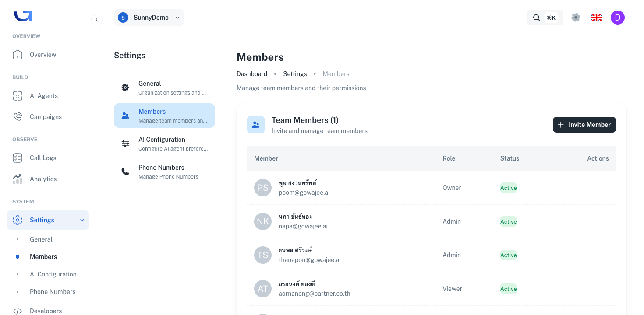Click the PS avatar for poom@gowajee.ai
This screenshot has height=315, width=644.
tap(263, 188)
